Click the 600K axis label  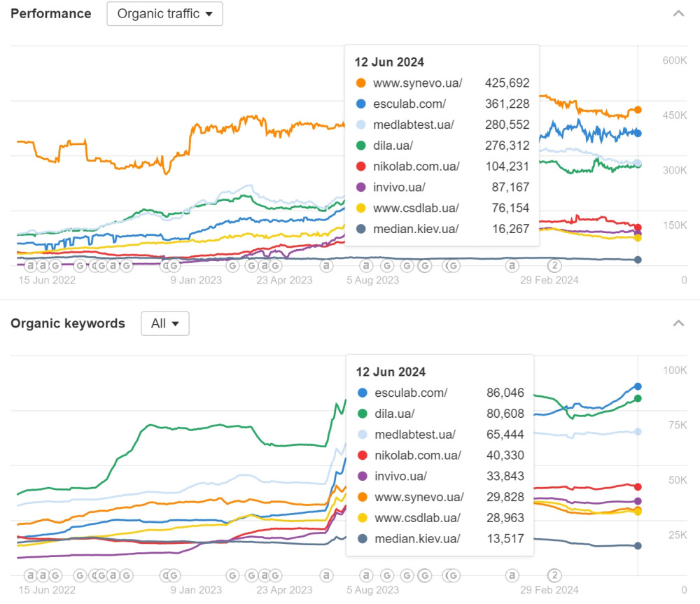point(675,60)
